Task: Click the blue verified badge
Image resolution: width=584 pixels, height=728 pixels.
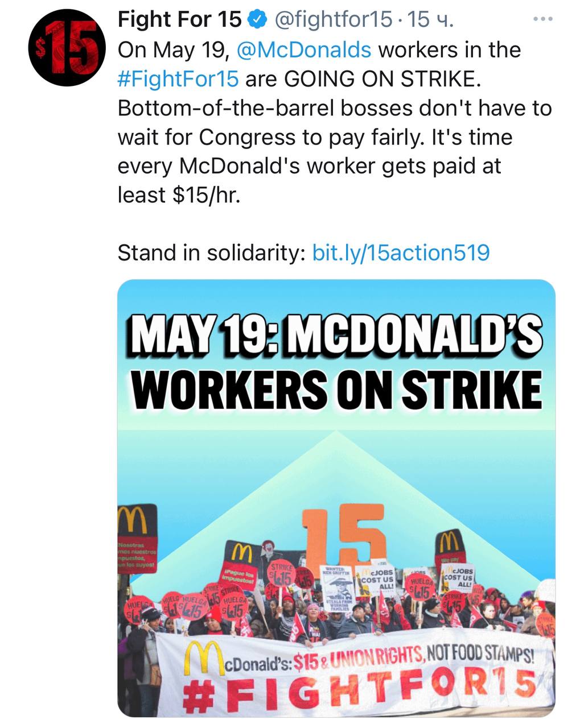Action: (258, 20)
